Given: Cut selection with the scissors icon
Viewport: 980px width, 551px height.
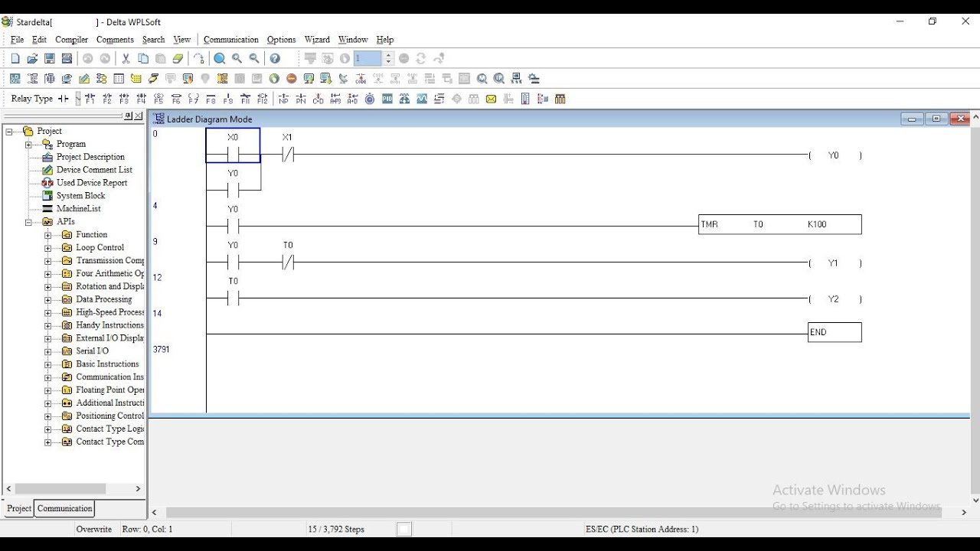Looking at the screenshot, I should pyautogui.click(x=126, y=58).
